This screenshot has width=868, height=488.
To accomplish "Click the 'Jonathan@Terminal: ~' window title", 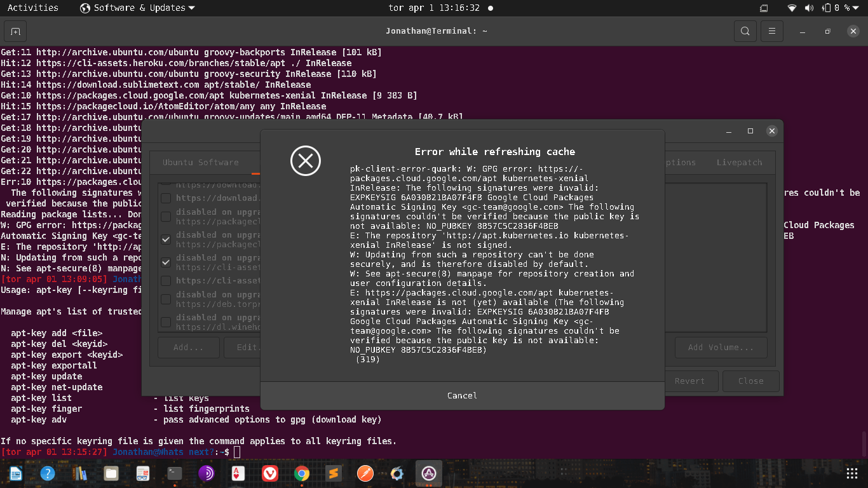I will coord(437,31).
